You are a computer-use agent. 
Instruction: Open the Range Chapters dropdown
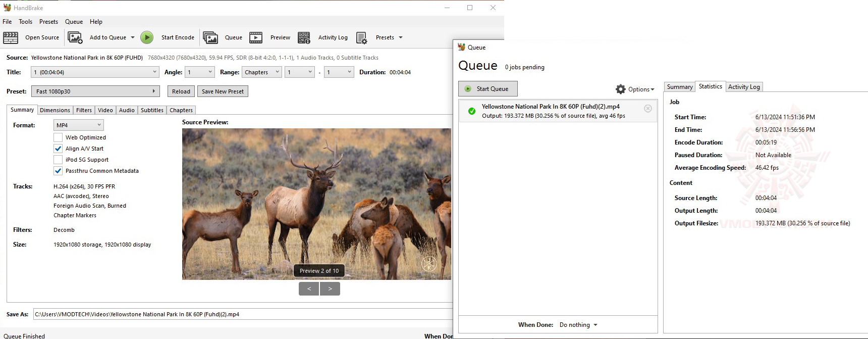point(262,72)
